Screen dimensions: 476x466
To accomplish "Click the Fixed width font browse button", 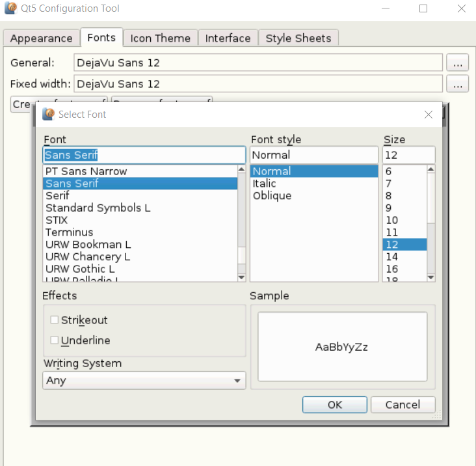I will click(x=457, y=84).
